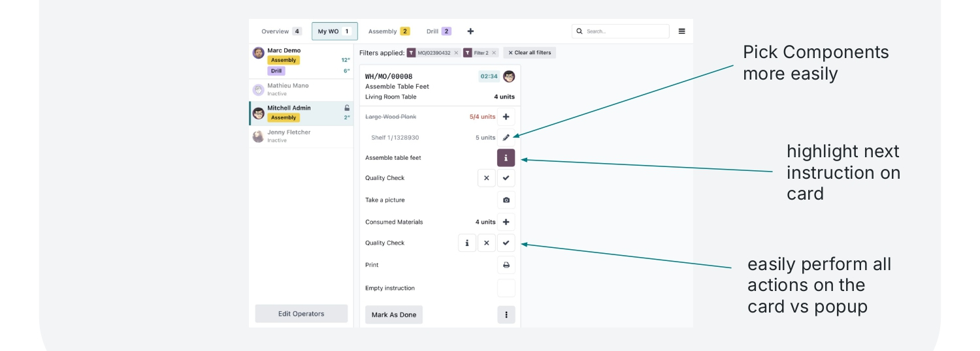Open work order WH/MO/00008
The image size is (980, 351).
[x=389, y=76]
